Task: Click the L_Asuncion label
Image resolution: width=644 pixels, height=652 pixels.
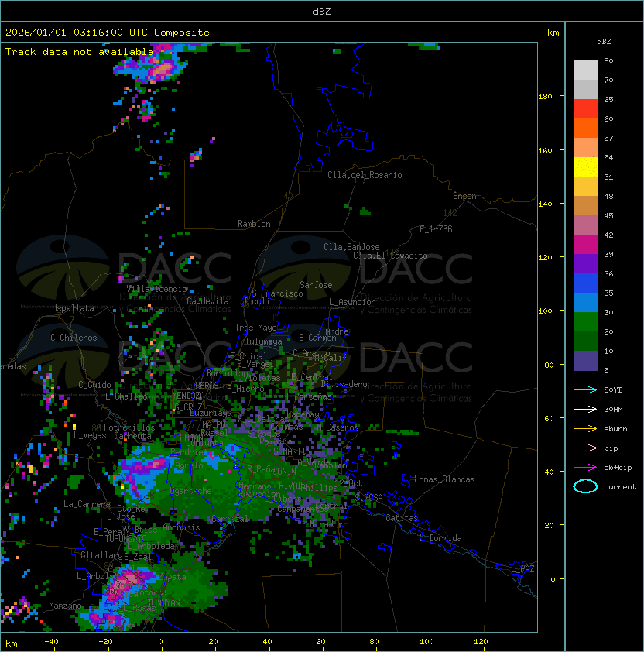Action: point(352,302)
